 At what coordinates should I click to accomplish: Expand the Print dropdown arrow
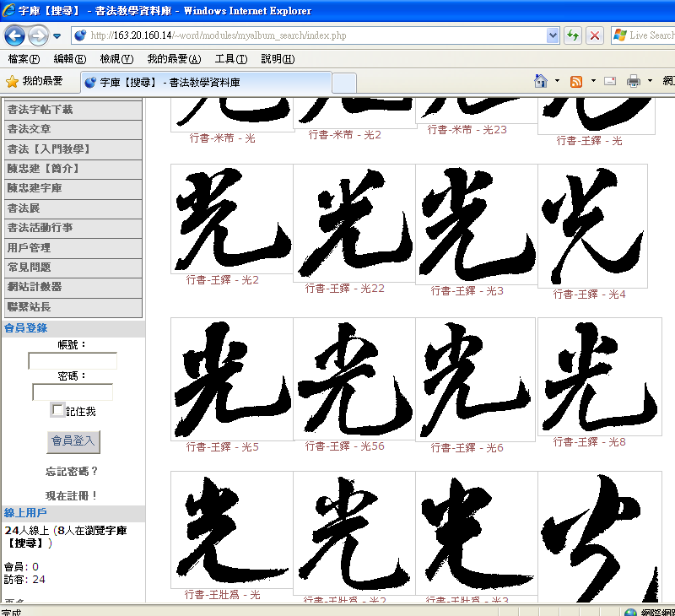point(650,81)
